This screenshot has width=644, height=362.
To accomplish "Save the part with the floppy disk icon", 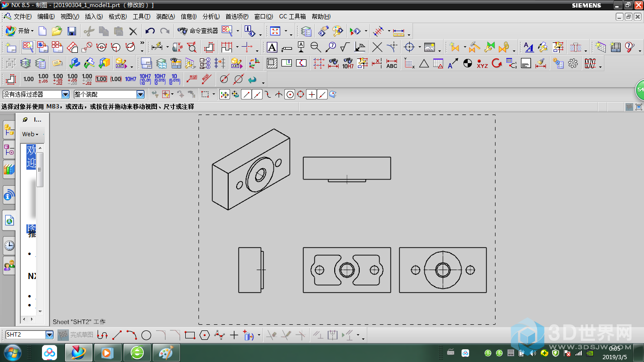I will tap(72, 31).
